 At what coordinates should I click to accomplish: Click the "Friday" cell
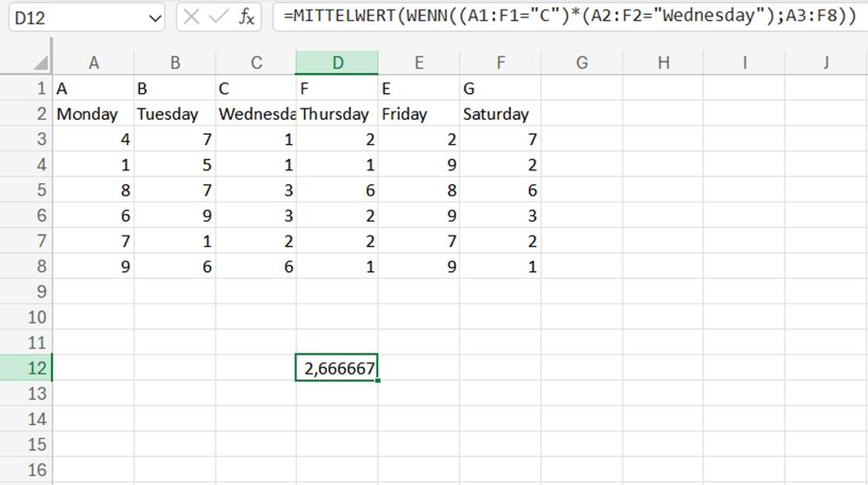[419, 114]
